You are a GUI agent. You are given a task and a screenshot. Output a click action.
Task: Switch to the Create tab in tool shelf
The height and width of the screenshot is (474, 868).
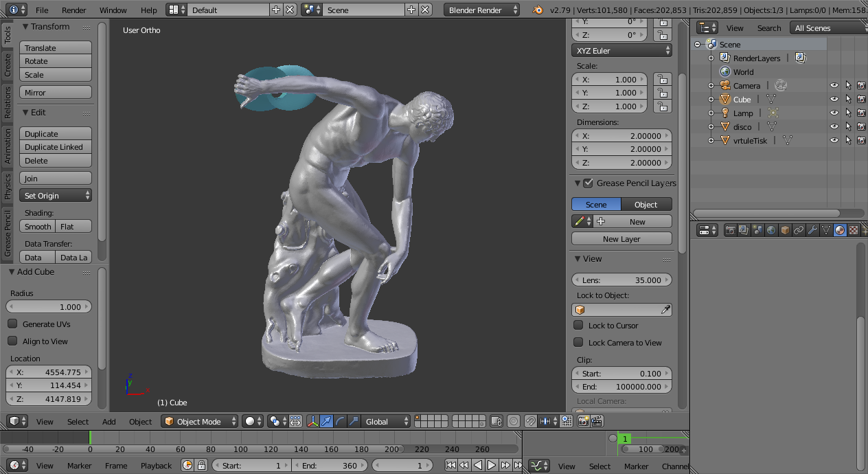[x=8, y=65]
